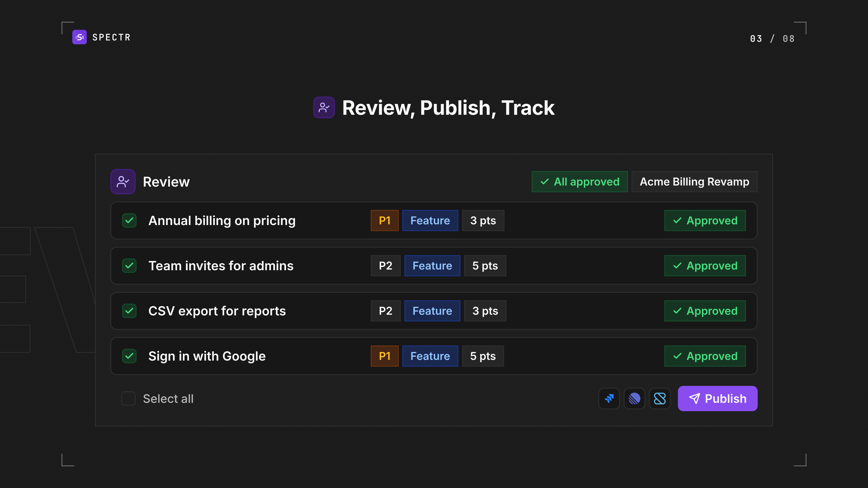The image size is (868, 488).
Task: Uncheck the Team invites for admins checkbox
Action: (129, 266)
